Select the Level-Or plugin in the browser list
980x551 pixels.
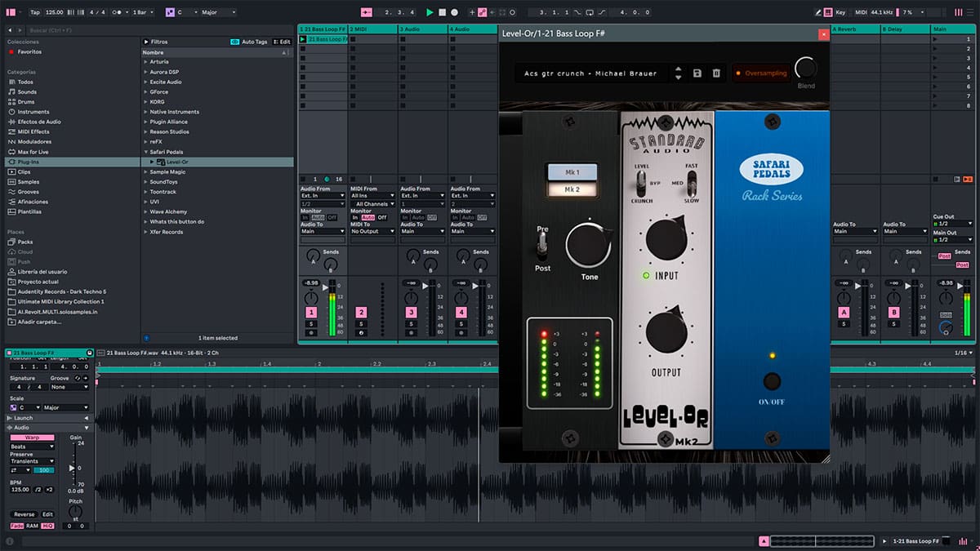tap(217, 162)
